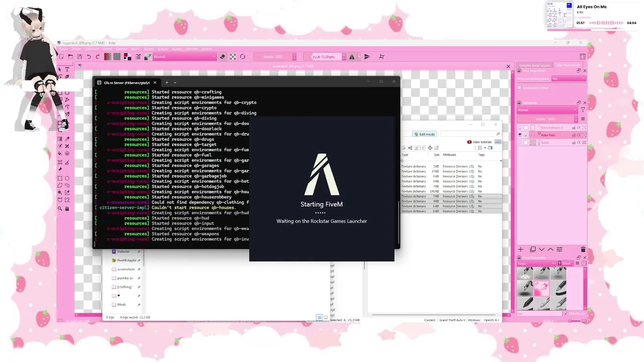Image resolution: width=644 pixels, height=362 pixels.
Task: Save document icon in Krita toolbar
Action: pyautogui.click(x=79, y=56)
